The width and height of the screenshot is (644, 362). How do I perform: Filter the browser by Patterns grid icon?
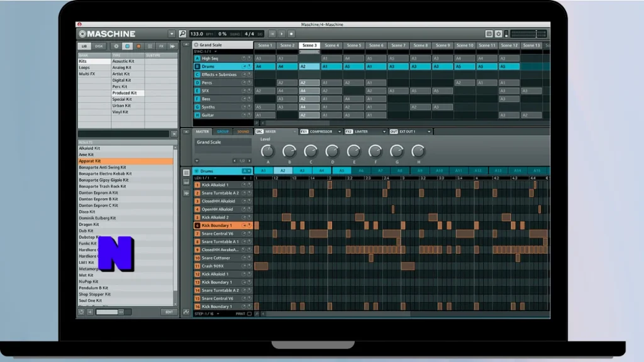[150, 47]
